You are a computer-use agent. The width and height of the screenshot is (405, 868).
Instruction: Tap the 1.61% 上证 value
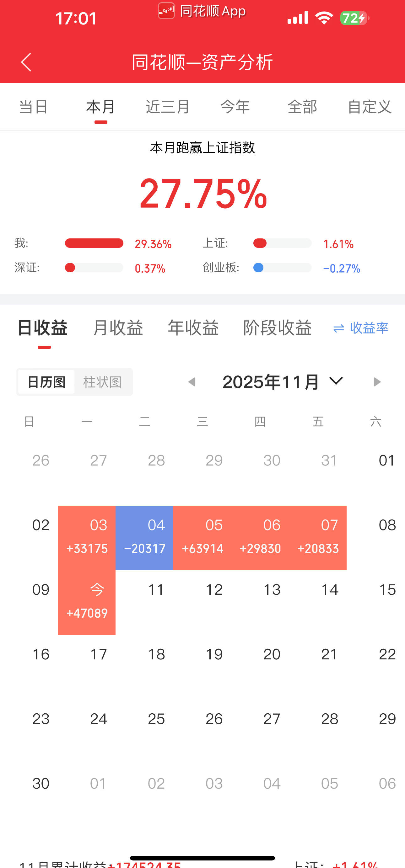click(338, 244)
